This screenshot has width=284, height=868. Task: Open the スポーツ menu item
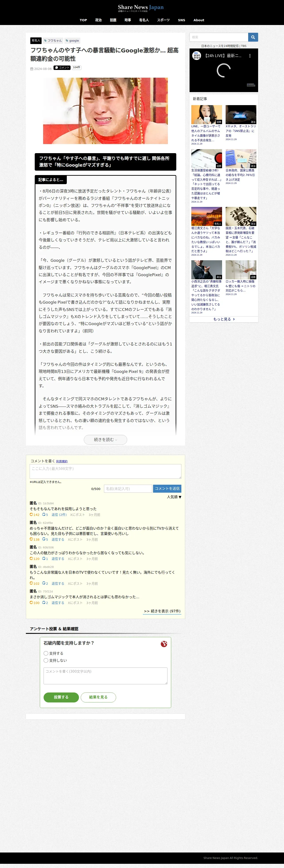(163, 20)
